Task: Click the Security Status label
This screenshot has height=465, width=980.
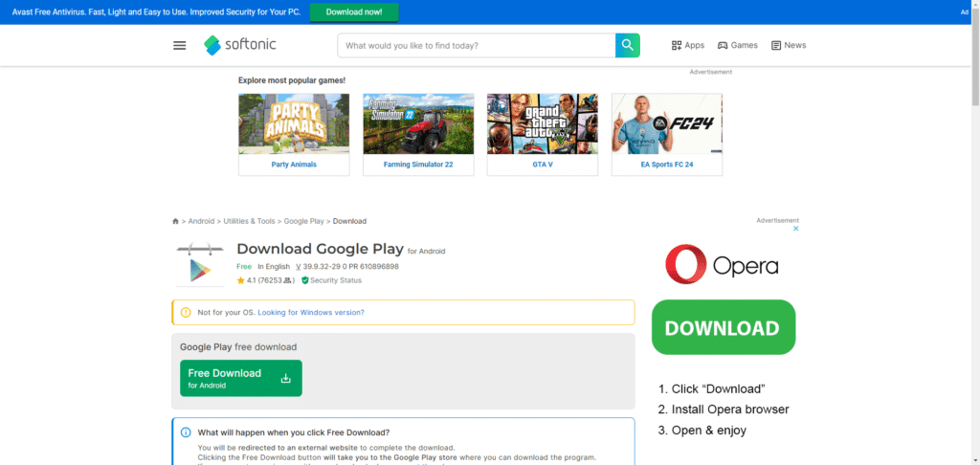Action: pyautogui.click(x=336, y=280)
